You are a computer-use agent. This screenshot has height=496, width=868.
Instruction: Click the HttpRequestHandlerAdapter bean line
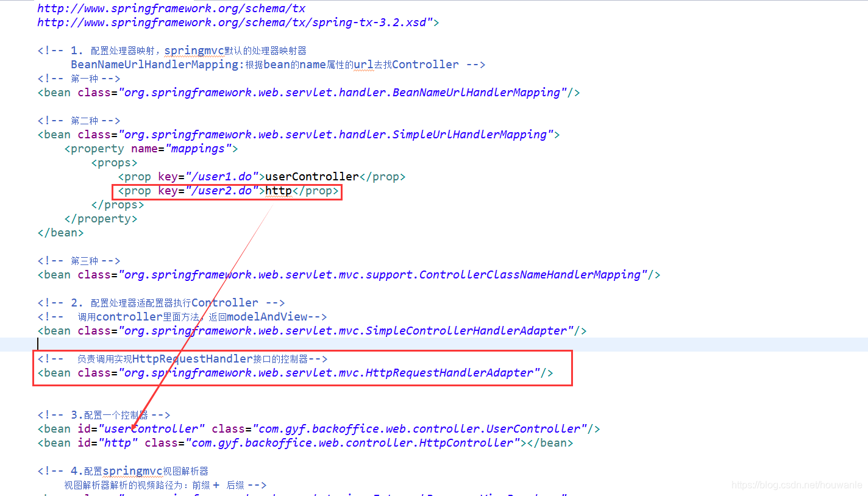click(x=295, y=373)
